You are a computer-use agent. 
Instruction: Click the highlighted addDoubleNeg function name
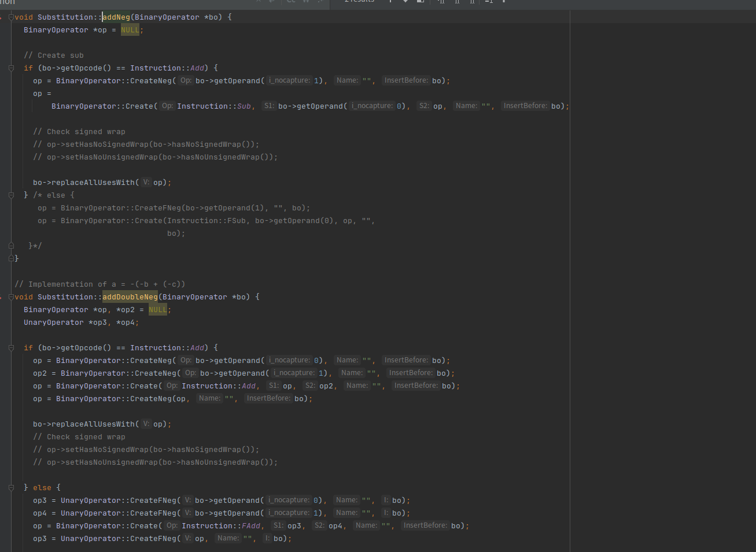(x=130, y=297)
